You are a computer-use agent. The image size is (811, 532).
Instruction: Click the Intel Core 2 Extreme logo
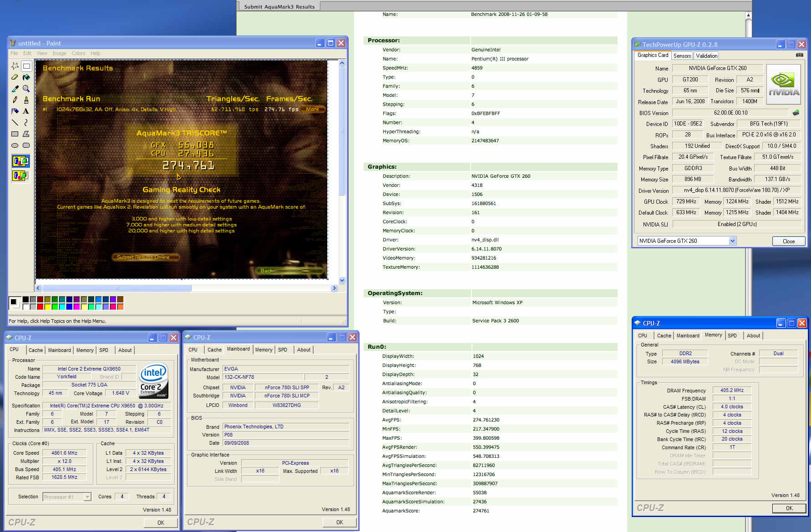[153, 381]
